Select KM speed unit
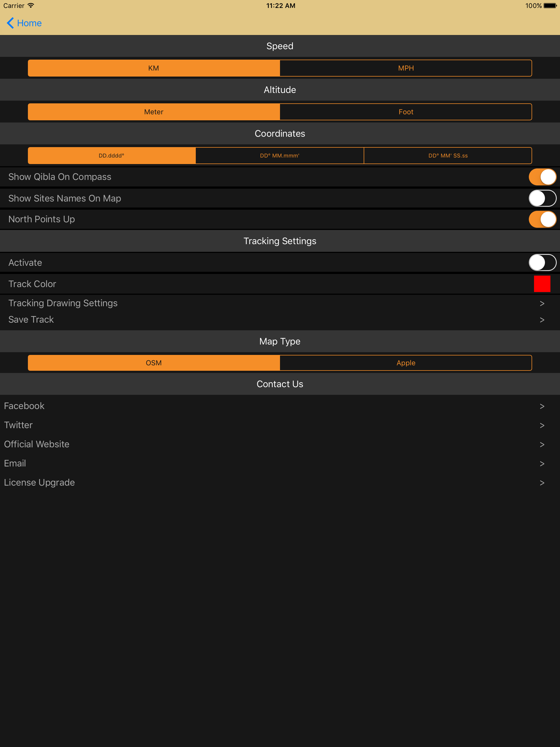Viewport: 560px width, 747px height. point(154,68)
